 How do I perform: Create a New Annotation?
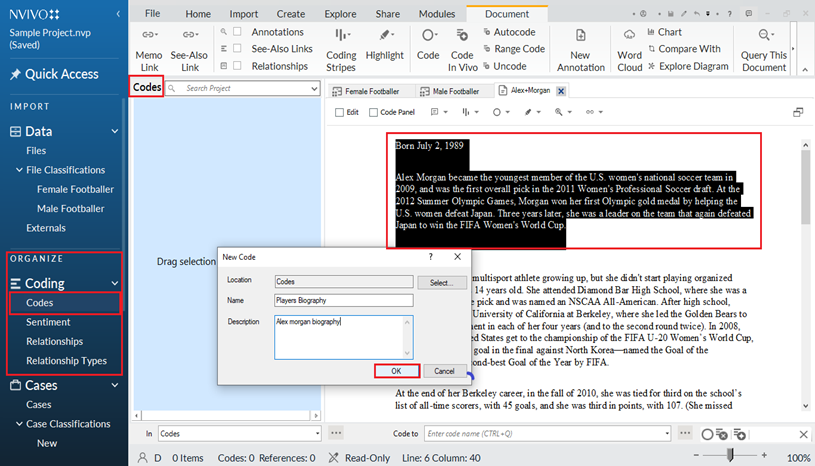(580, 46)
